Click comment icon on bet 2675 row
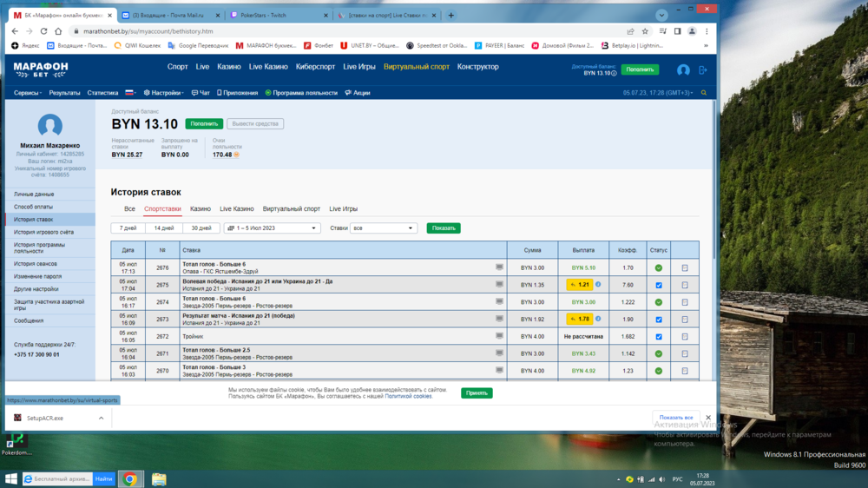Viewport: 868px width, 488px height. point(499,285)
